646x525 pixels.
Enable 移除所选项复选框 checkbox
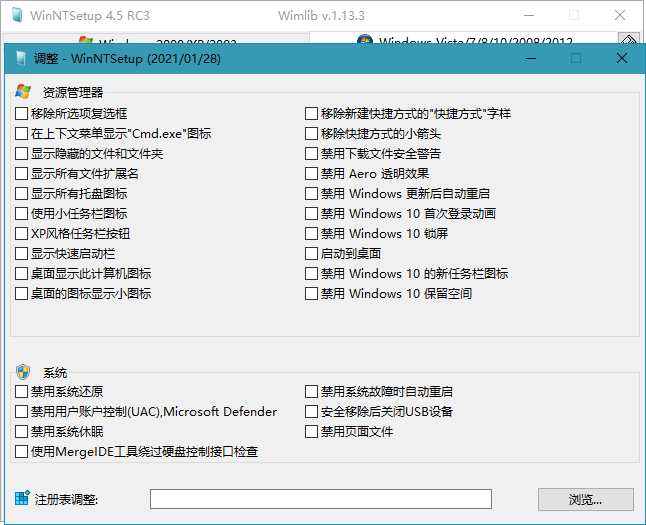(21, 113)
